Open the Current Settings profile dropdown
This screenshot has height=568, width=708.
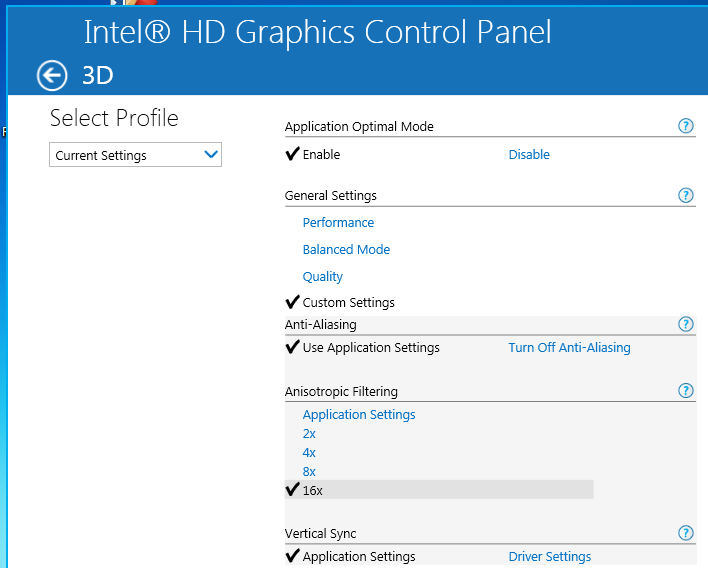click(x=135, y=155)
